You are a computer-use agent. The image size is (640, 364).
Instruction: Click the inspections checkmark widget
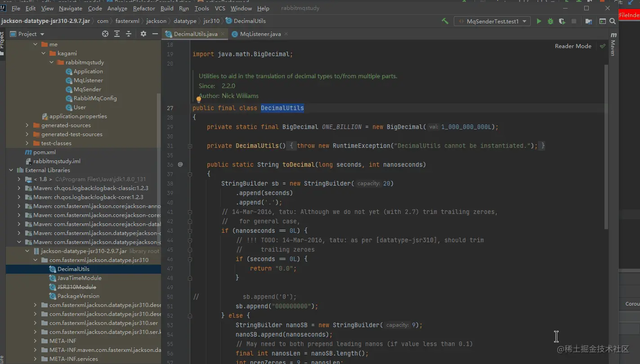coord(602,46)
